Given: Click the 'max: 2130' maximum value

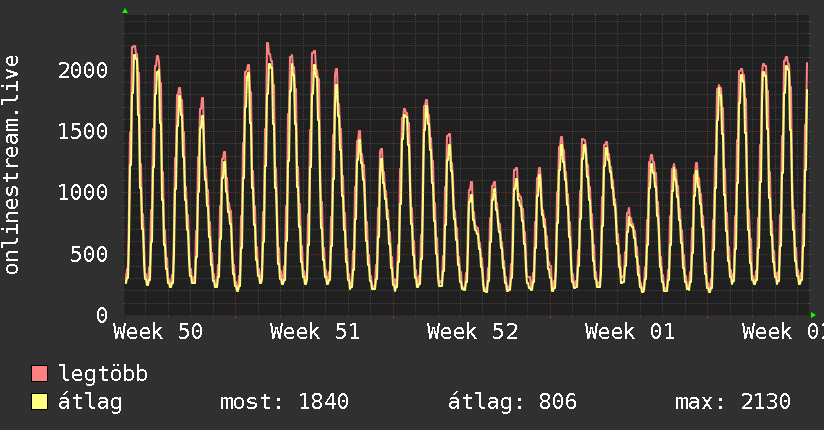Looking at the screenshot, I should (x=733, y=402).
